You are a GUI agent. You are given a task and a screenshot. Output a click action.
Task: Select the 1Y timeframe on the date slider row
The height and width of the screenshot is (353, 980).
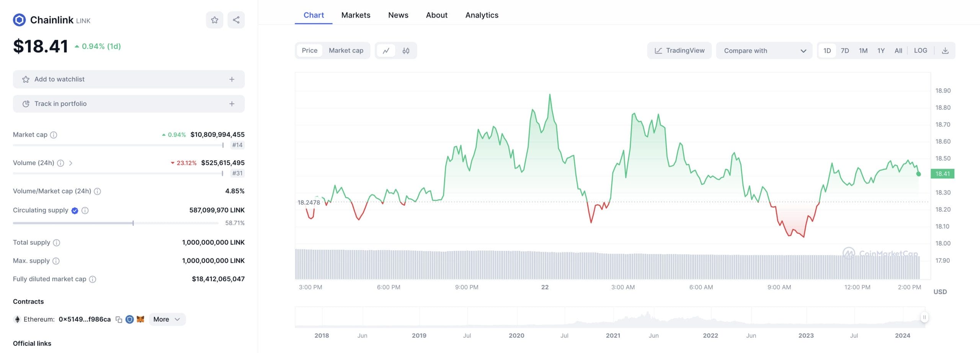(x=880, y=50)
